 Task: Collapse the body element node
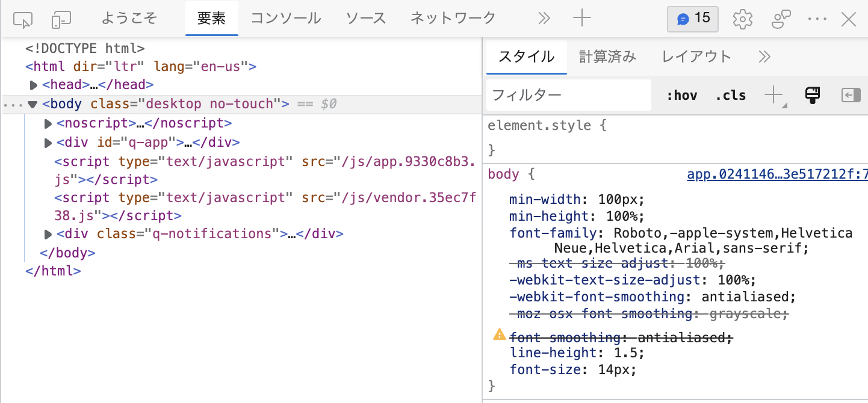(33, 103)
